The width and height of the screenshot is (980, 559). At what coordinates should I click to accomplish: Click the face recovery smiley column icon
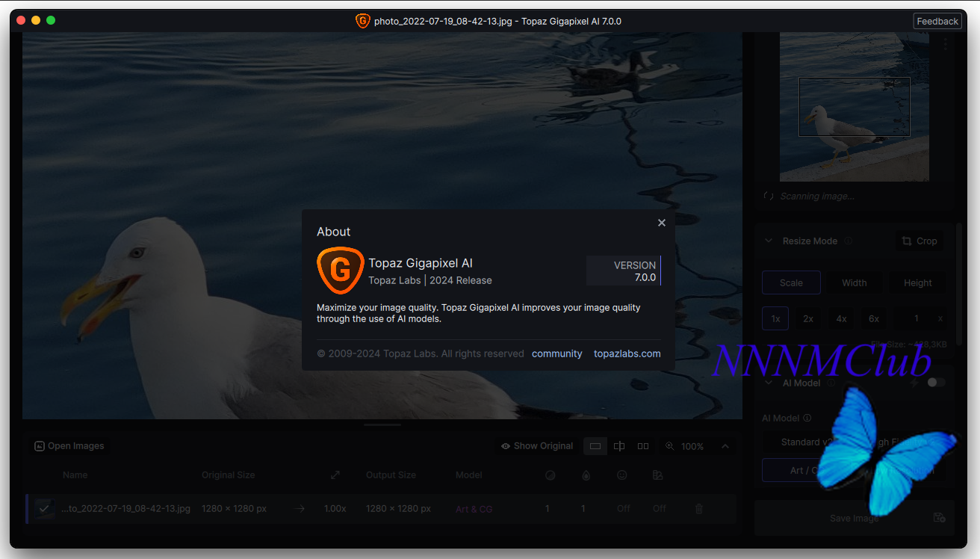(x=622, y=475)
